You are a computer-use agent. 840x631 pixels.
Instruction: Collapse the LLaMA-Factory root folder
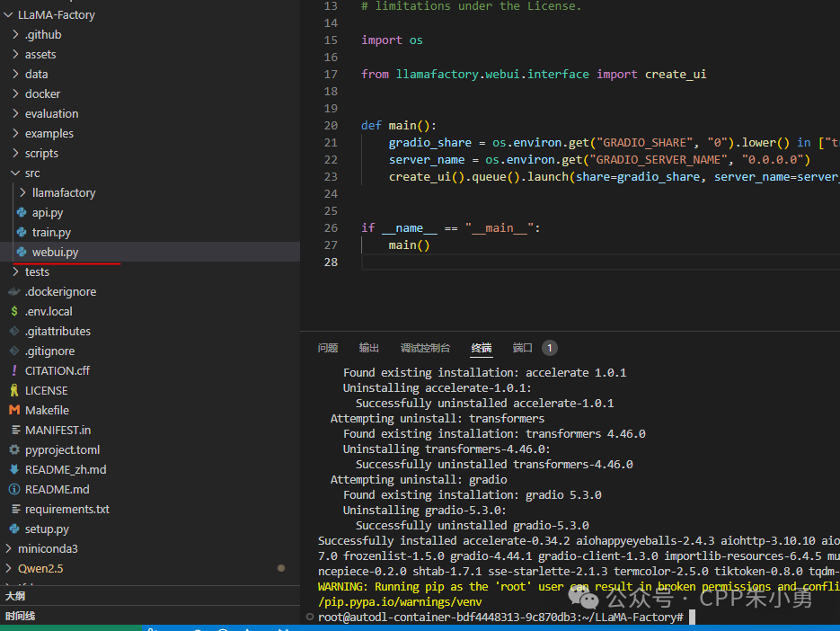(8, 15)
